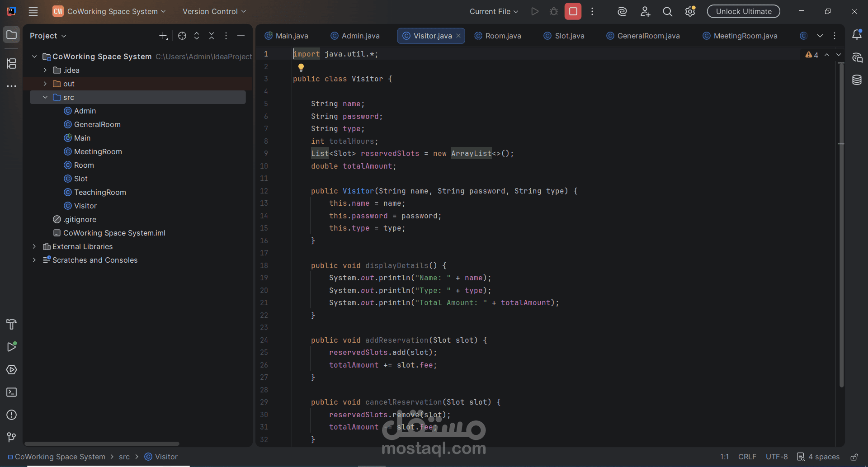868x467 pixels.
Task: Open the main hamburger menu
Action: pyautogui.click(x=33, y=11)
